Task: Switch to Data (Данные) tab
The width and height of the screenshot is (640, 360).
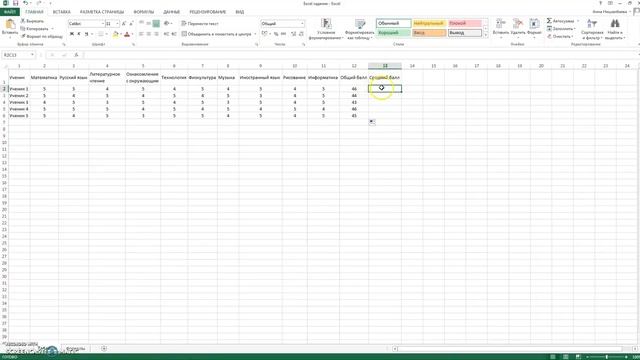Action: pyautogui.click(x=171, y=12)
